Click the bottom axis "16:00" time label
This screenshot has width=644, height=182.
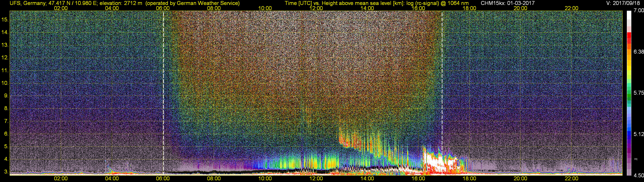pos(418,179)
